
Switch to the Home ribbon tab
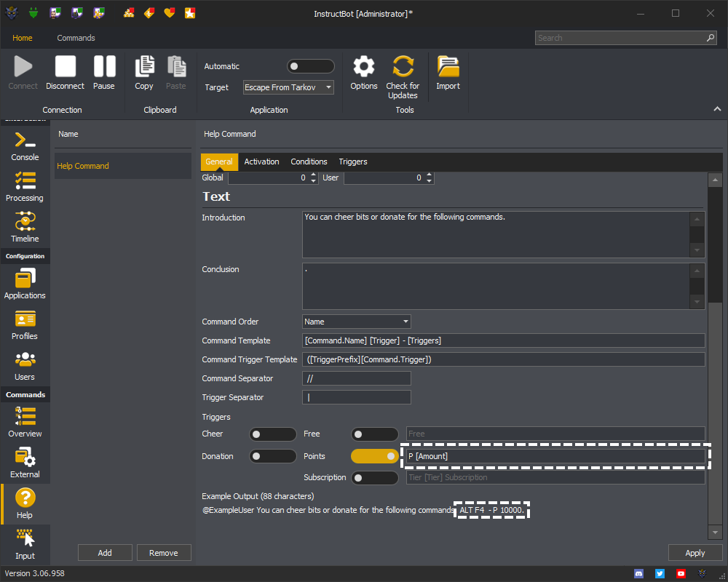pos(23,38)
